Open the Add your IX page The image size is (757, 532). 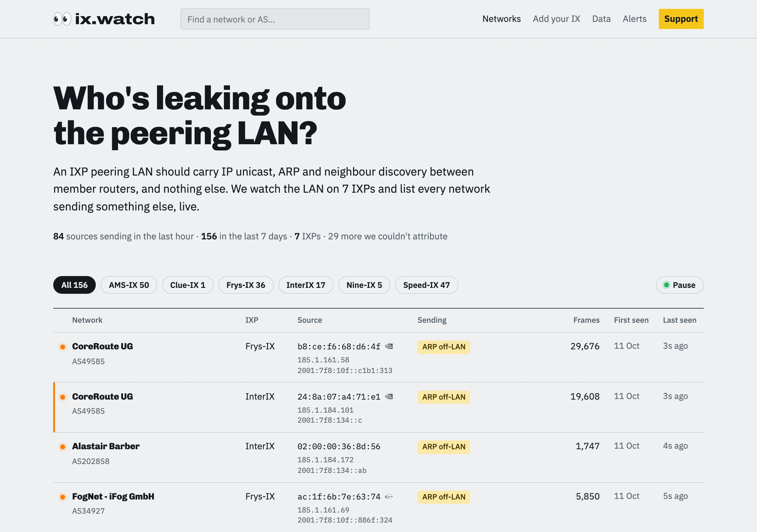coord(556,19)
